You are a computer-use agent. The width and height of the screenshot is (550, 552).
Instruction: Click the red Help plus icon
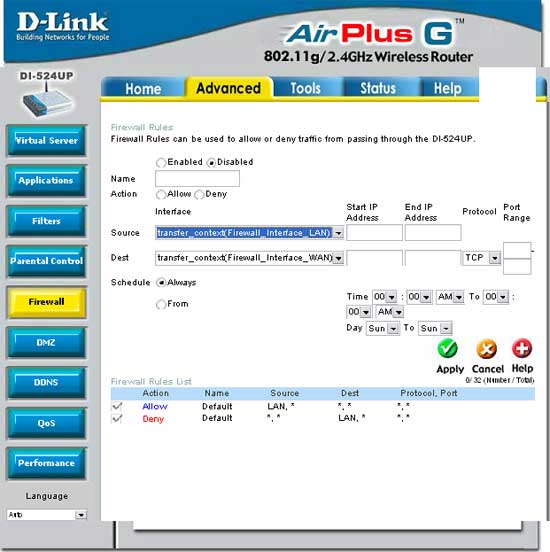tap(522, 348)
